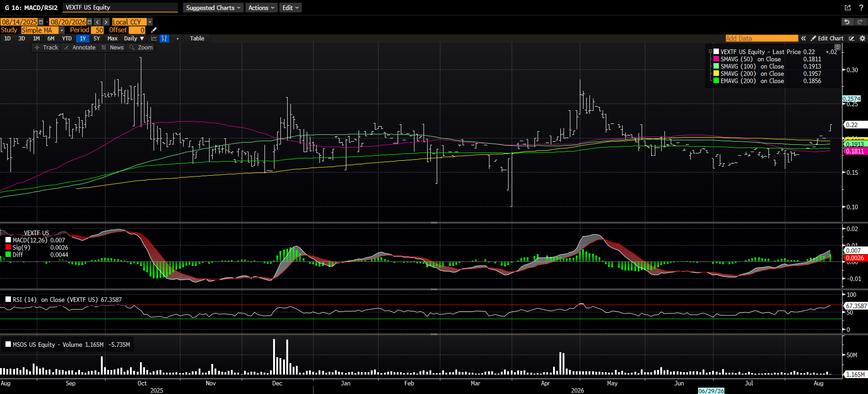
Task: Collapse the VEXTF US Equity legend tree
Action: click(710, 52)
